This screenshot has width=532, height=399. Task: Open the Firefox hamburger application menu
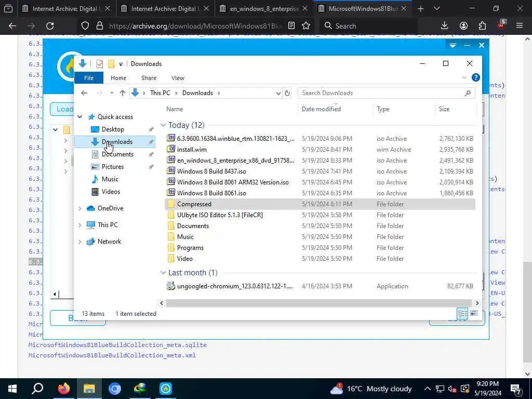click(520, 26)
